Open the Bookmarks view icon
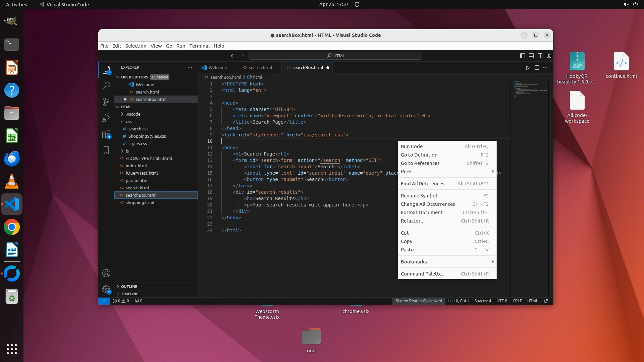644x362 pixels. [106, 150]
